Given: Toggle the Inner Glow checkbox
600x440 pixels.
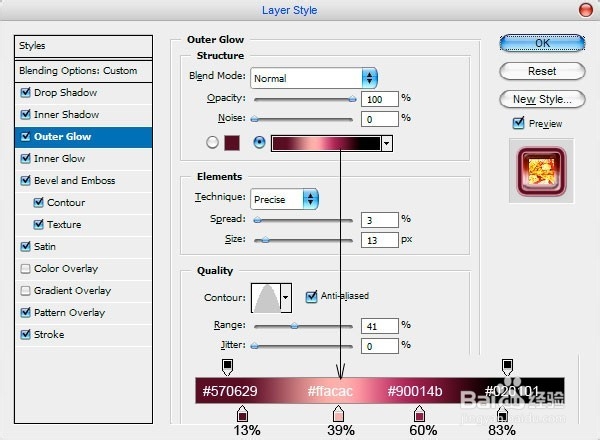Looking at the screenshot, I should tap(25, 158).
